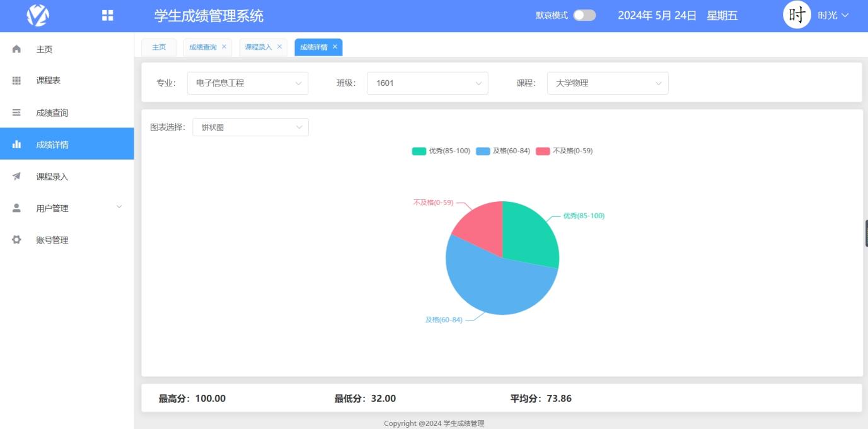868x429 pixels.
Task: Click the 账号管理 gear icon
Action: click(x=16, y=239)
